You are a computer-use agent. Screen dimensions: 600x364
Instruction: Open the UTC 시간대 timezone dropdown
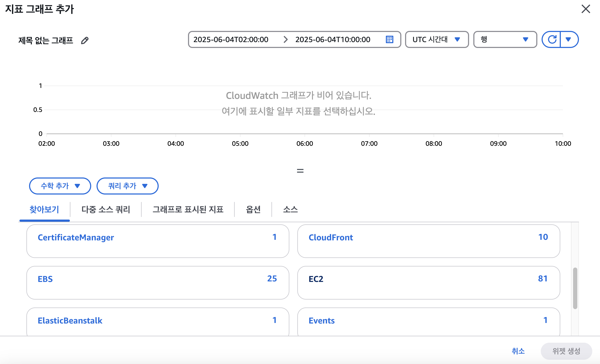[x=437, y=39]
